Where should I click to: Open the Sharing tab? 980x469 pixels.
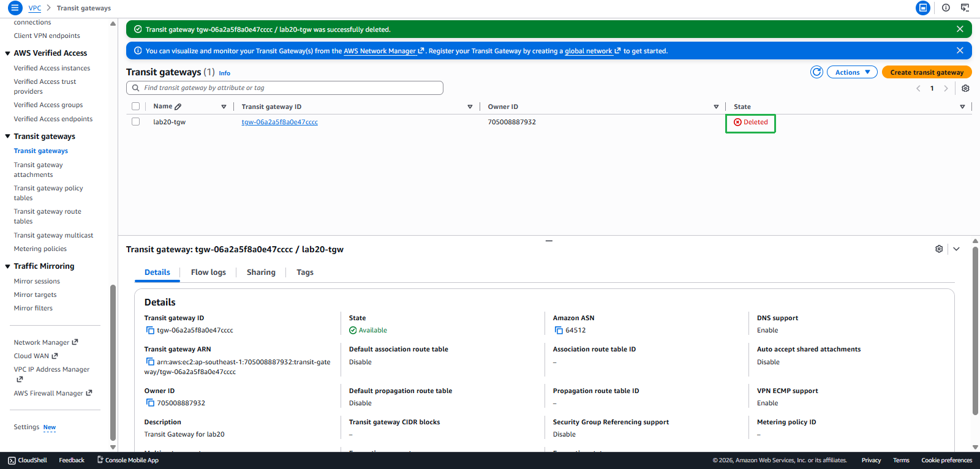261,272
